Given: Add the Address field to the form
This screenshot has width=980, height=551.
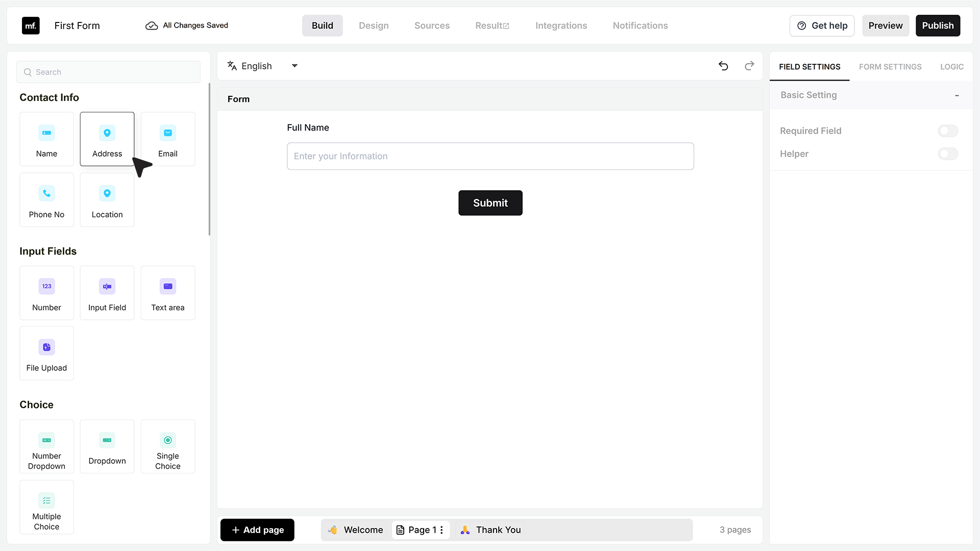Looking at the screenshot, I should [x=107, y=139].
